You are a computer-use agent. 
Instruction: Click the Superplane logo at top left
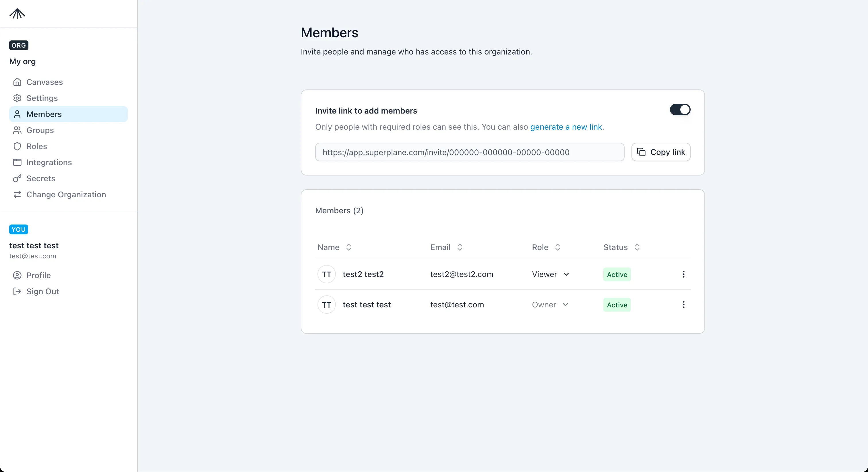tap(17, 14)
